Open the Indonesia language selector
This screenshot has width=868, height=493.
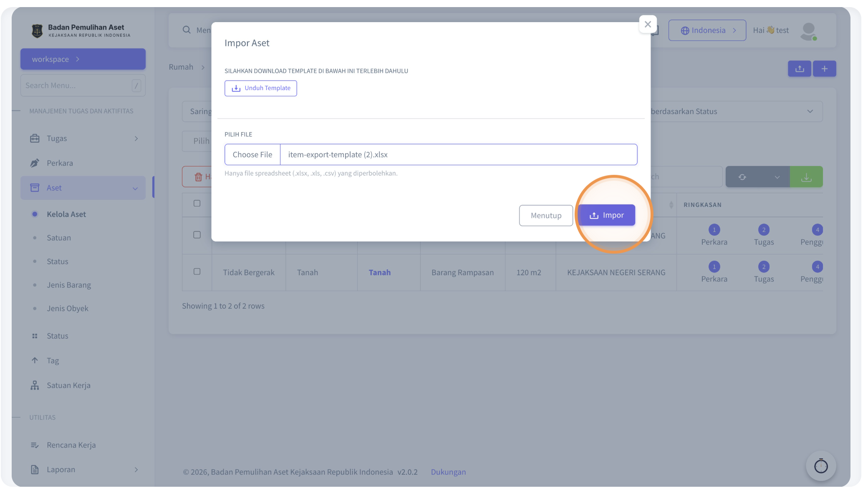[707, 30]
